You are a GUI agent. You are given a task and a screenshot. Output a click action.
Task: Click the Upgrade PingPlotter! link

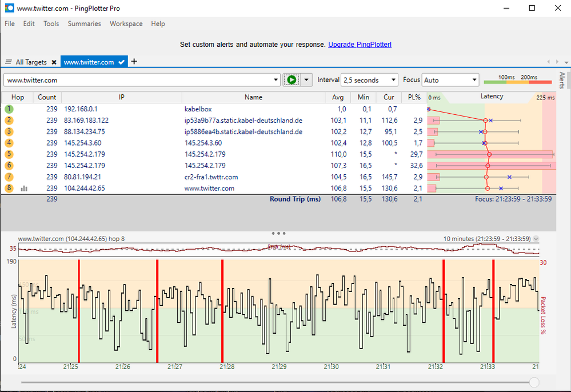click(360, 45)
